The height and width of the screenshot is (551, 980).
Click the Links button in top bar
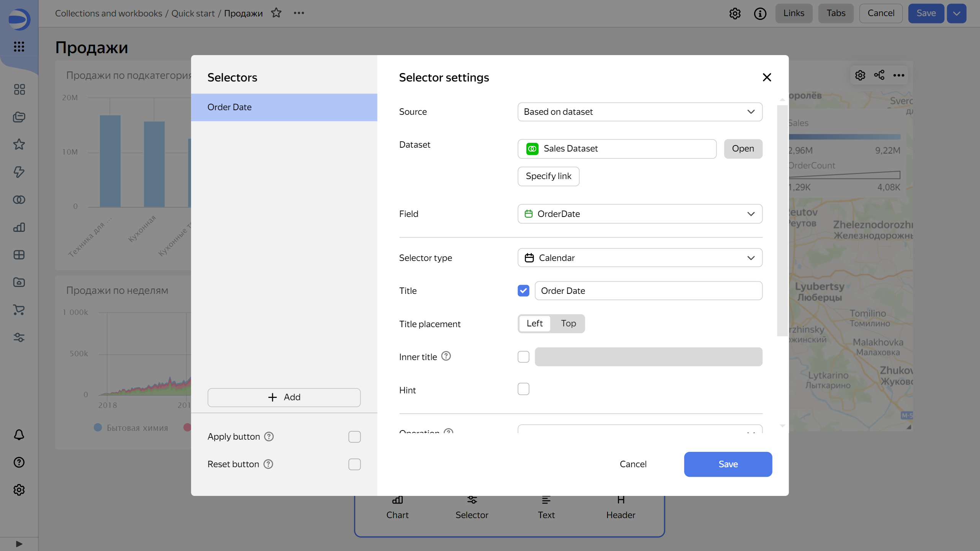794,13
